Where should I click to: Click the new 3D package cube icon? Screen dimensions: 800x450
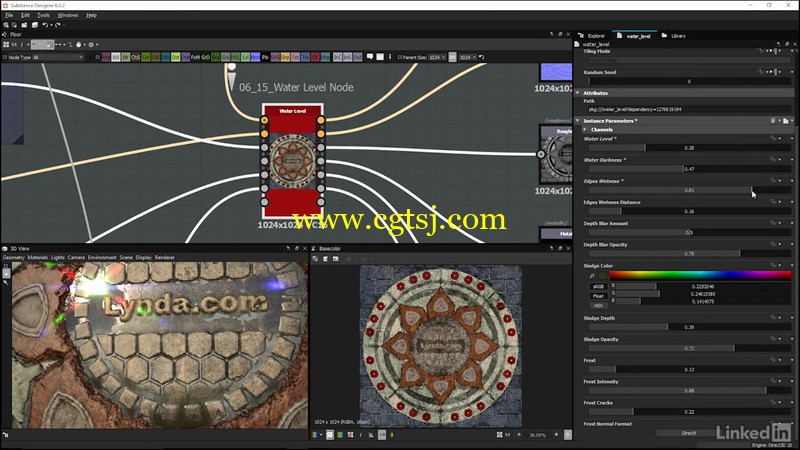pos(35,24)
